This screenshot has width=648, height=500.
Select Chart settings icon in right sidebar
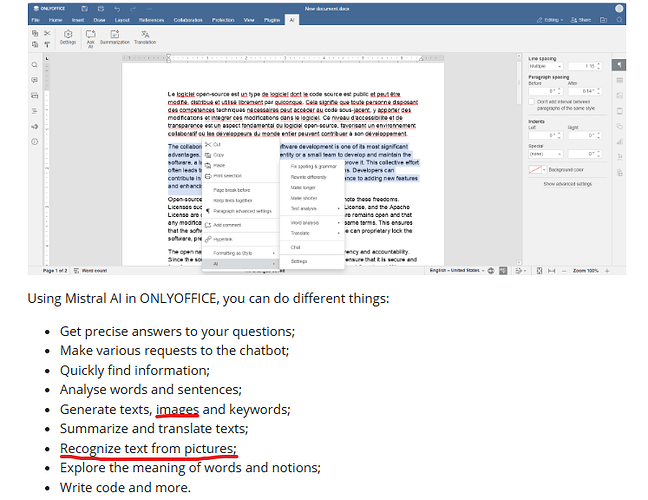(619, 142)
